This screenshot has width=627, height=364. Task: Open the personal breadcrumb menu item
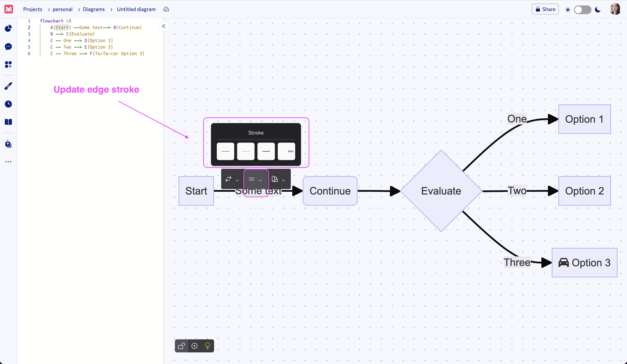62,9
